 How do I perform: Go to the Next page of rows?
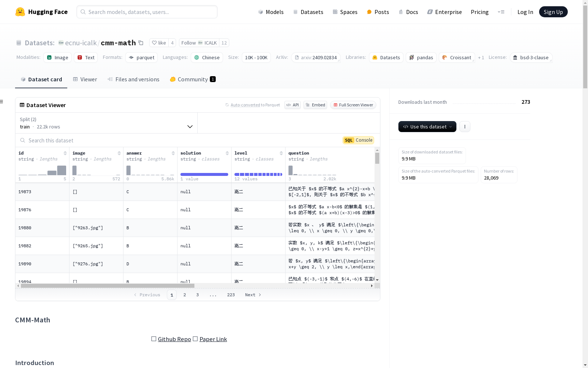[253, 295]
